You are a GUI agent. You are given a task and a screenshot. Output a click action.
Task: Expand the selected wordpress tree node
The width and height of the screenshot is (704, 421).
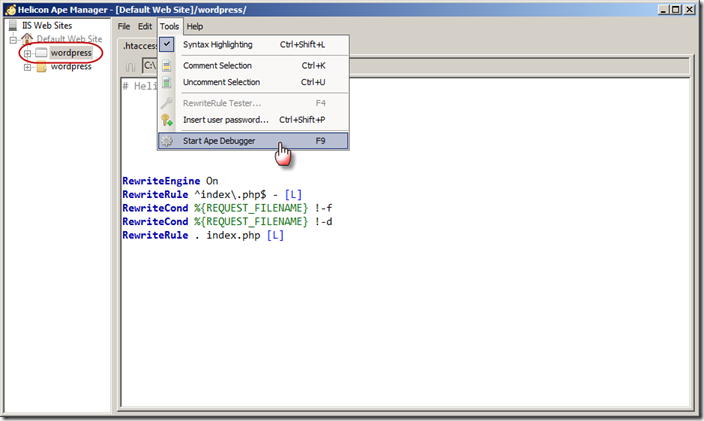point(27,53)
